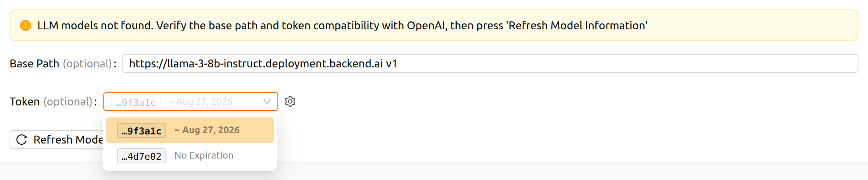
Task: Click the bold …9f3a1c tag badge in list
Action: pos(141,130)
